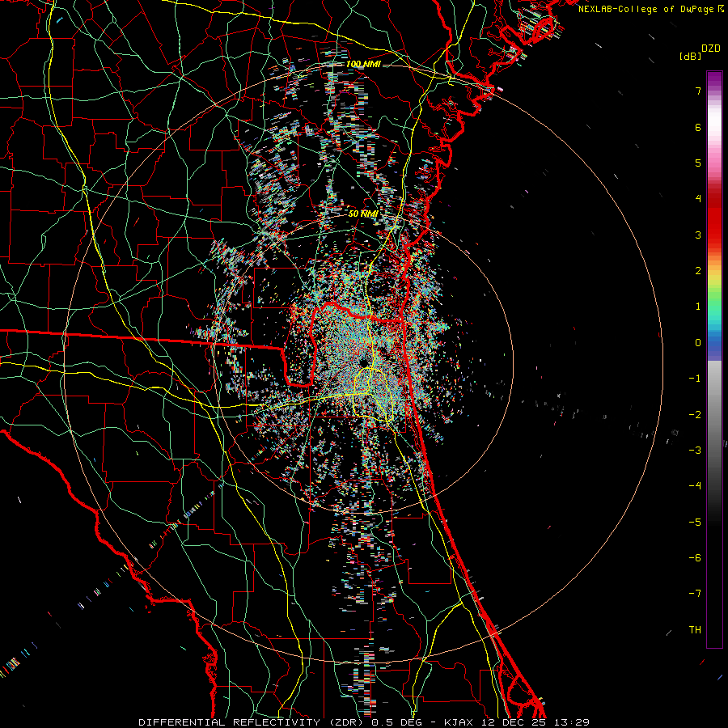Viewport: 728px width, 728px height.
Task: Click the "-5" label on the scale
Action: pos(695,523)
